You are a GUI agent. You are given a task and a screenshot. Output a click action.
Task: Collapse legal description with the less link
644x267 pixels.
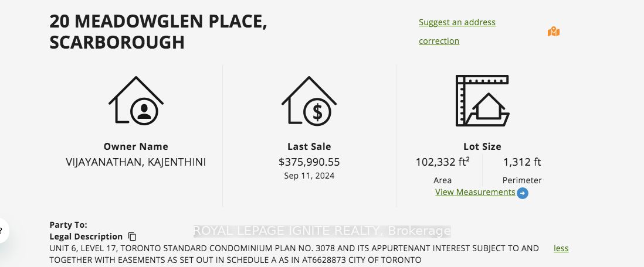pos(561,248)
